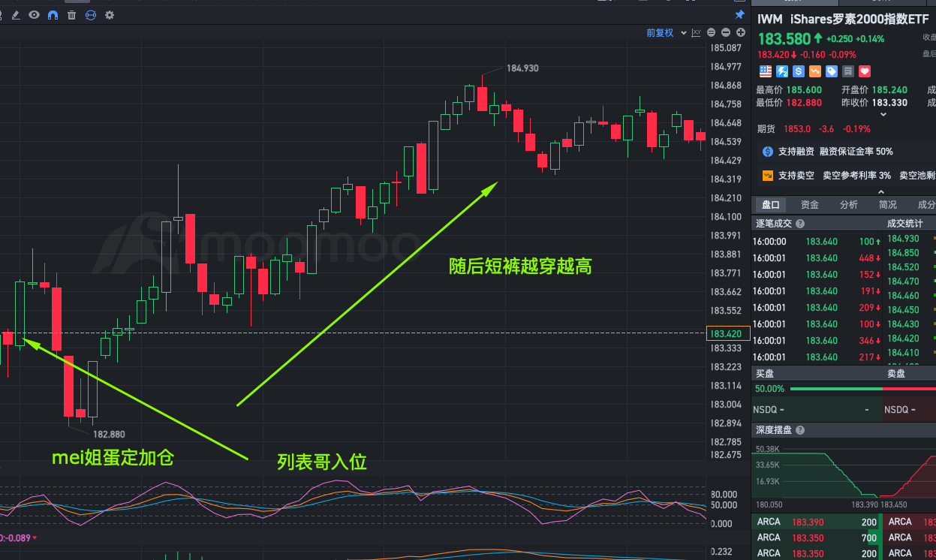
Task: Click the 最高价 185.600 value
Action: [x=804, y=89]
